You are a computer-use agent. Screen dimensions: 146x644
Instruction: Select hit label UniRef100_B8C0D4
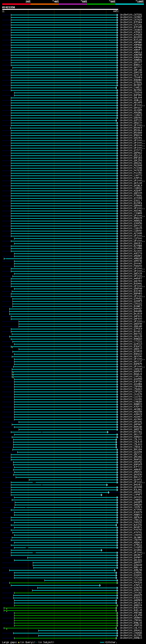coord(131,450)
